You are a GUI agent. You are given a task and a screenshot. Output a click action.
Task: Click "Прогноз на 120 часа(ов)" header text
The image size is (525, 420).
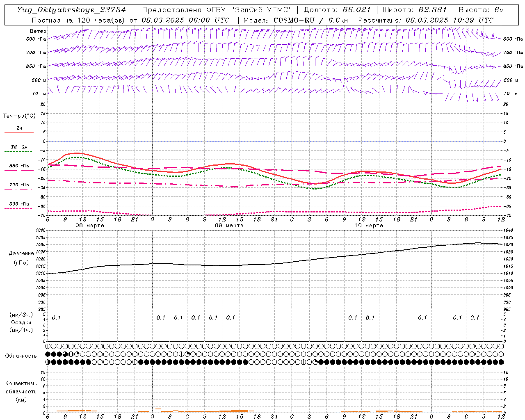(x=79, y=20)
